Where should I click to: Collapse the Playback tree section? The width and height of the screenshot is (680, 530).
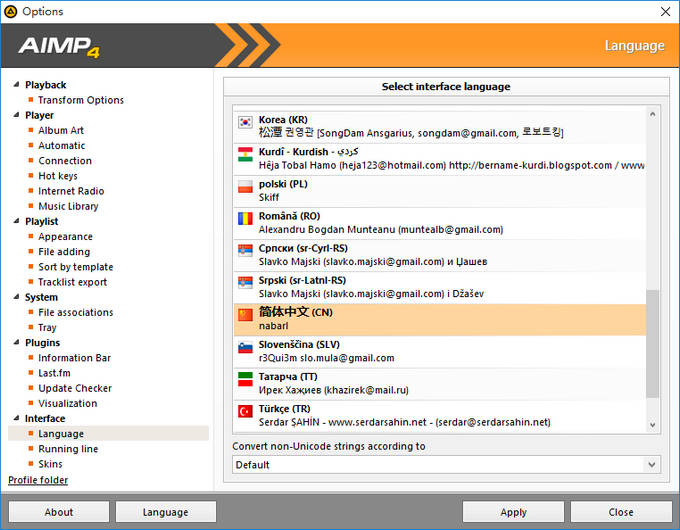point(16,85)
